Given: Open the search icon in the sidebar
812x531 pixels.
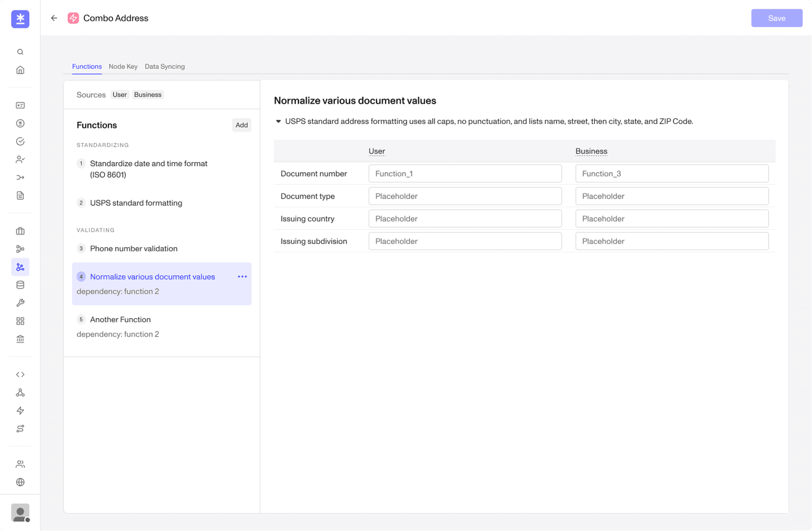Looking at the screenshot, I should tap(20, 52).
